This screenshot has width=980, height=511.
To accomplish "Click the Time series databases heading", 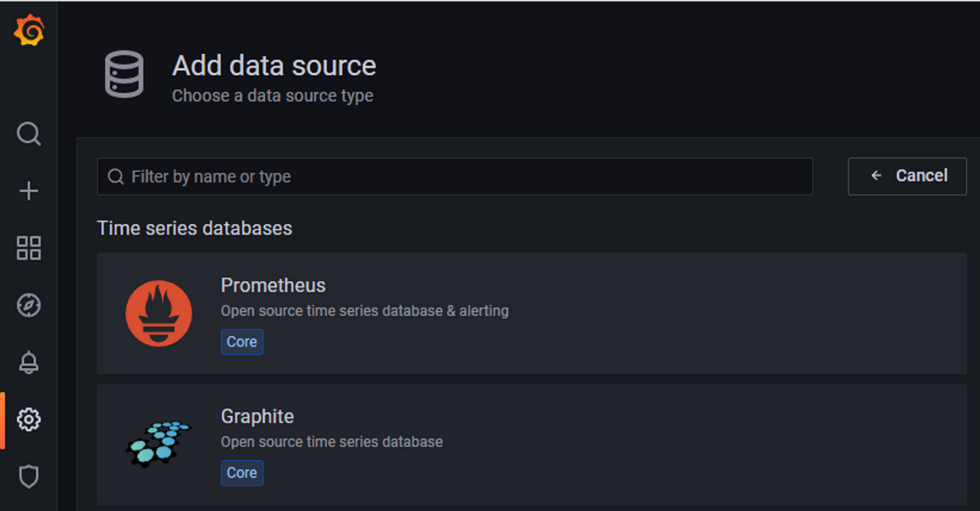I will point(194,228).
